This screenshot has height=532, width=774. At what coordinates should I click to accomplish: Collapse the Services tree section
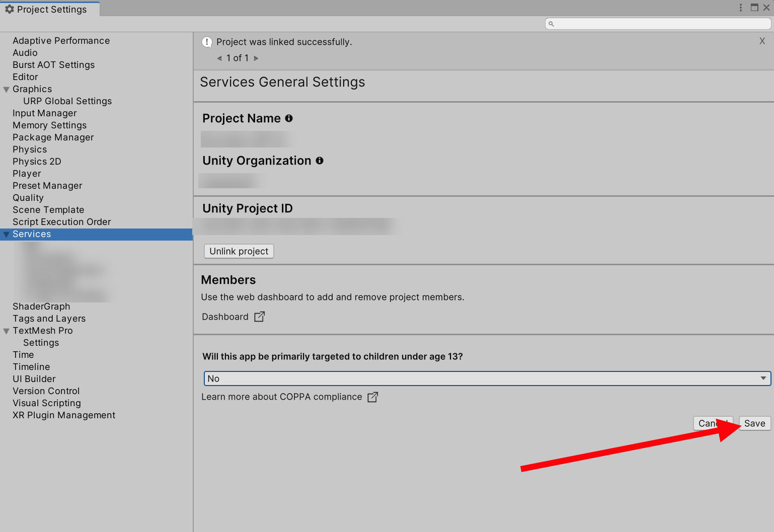[x=7, y=235]
